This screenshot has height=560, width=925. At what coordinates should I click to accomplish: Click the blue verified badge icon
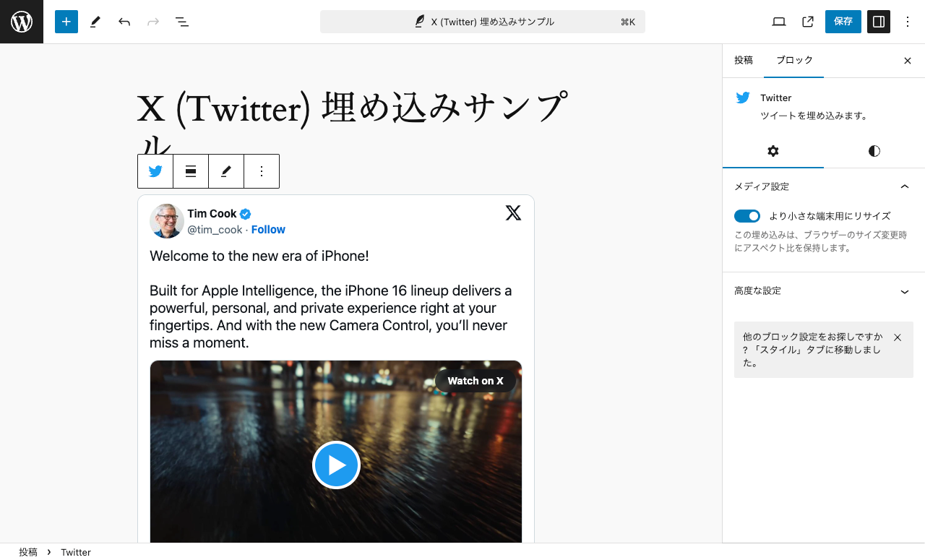pos(245,214)
